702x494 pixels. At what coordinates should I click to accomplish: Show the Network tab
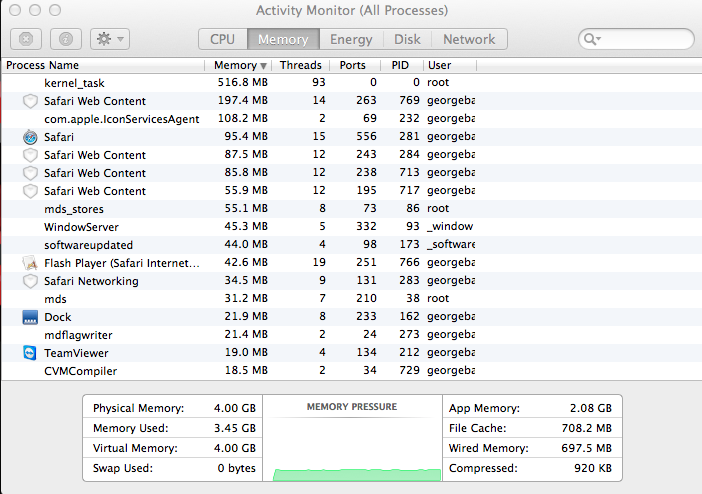click(469, 39)
